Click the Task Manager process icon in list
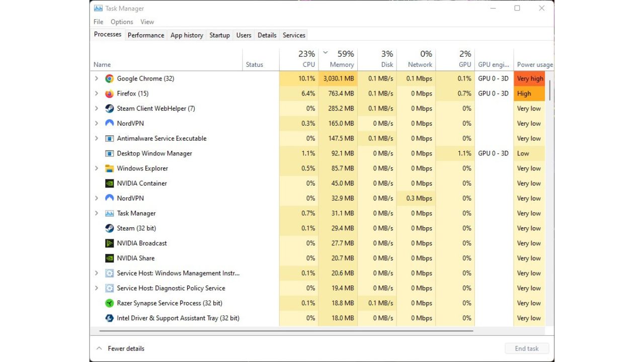Screen dimensions: 644x362 tap(109, 213)
